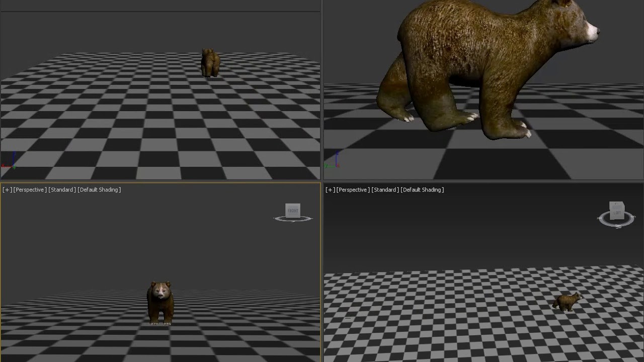This screenshot has width=644, height=362.
Task: Open the Default Shading dropdown in bottom-right viewport
Action: point(422,190)
